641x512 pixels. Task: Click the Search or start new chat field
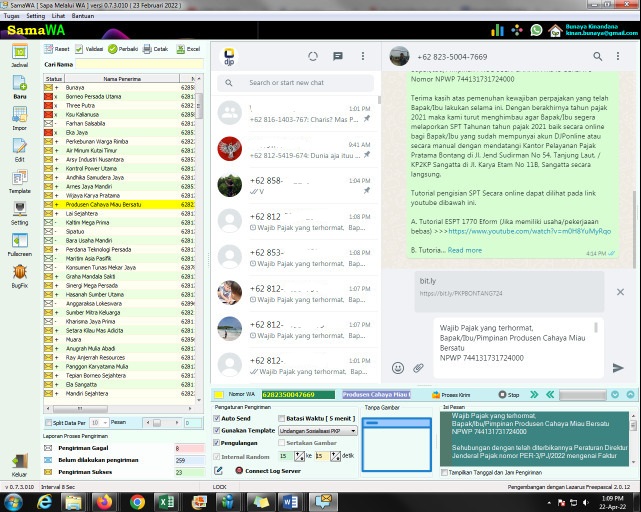(x=295, y=83)
